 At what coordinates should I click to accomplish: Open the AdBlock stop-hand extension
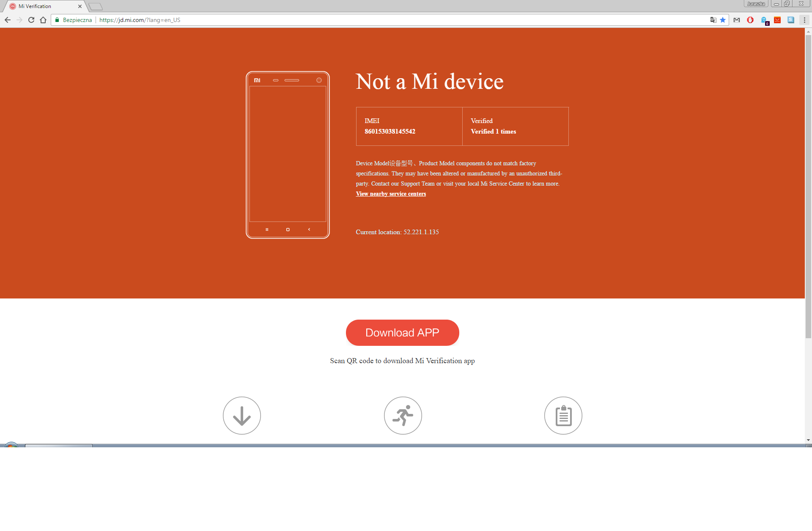point(750,20)
